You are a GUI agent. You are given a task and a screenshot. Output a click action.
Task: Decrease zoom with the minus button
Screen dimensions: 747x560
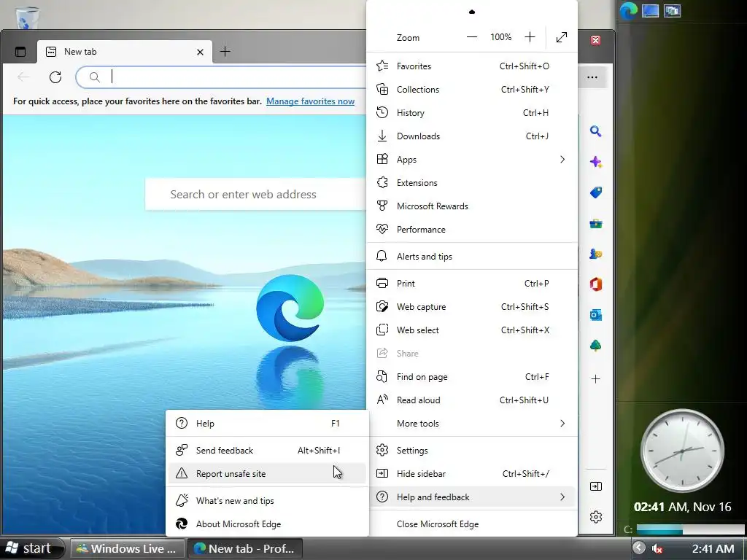(x=472, y=37)
